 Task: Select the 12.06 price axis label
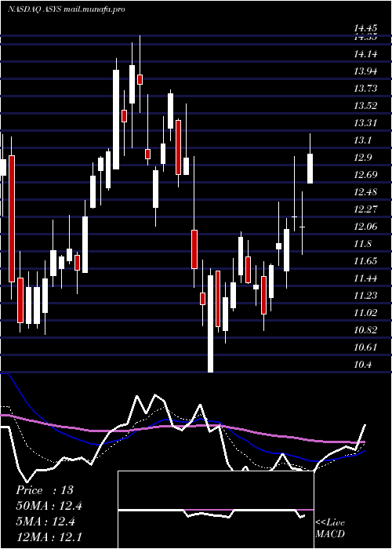pyautogui.click(x=366, y=227)
